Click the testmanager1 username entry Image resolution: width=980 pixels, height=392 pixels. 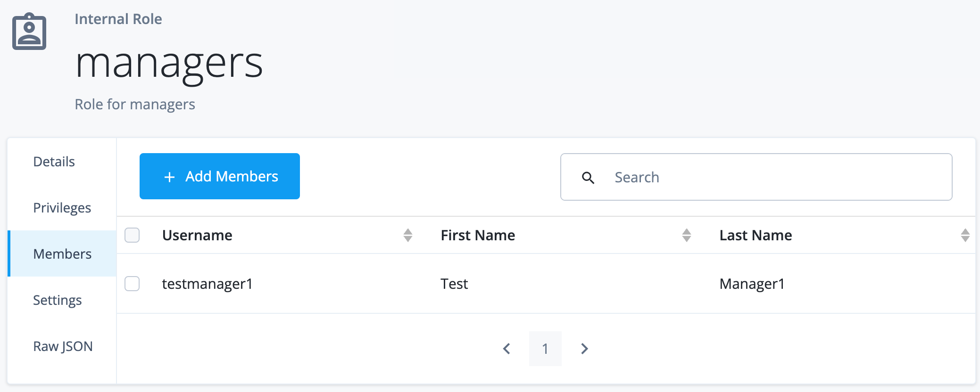207,284
